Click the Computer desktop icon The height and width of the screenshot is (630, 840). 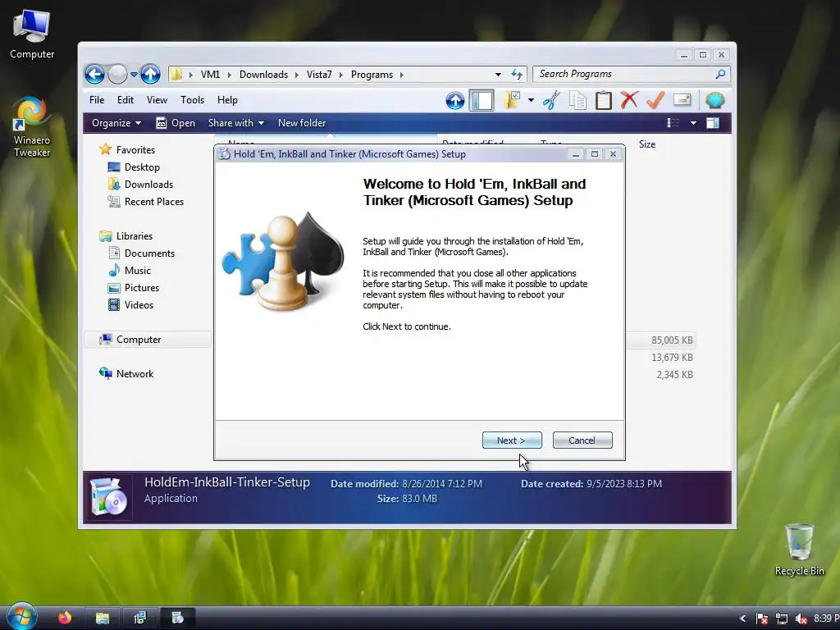[x=32, y=34]
